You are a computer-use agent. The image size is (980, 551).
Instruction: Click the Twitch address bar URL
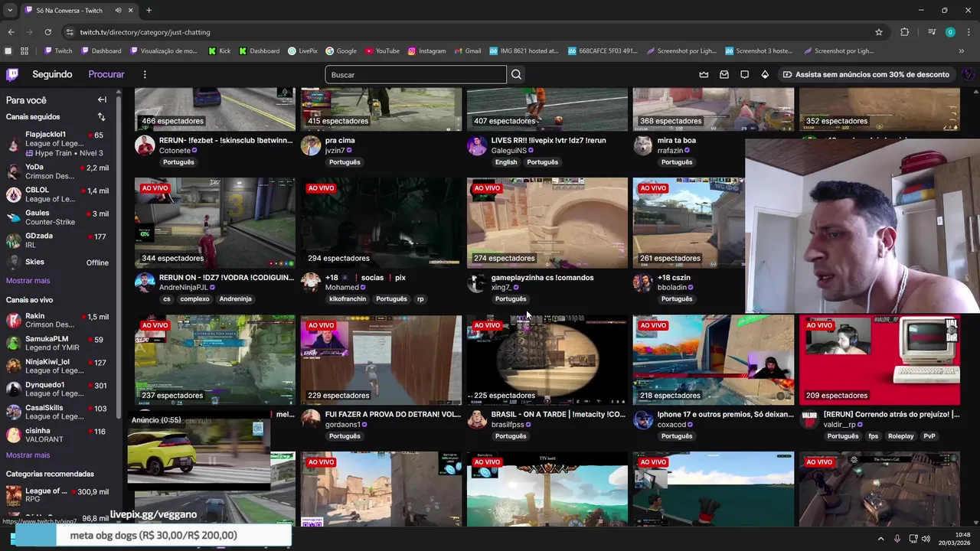tap(145, 32)
